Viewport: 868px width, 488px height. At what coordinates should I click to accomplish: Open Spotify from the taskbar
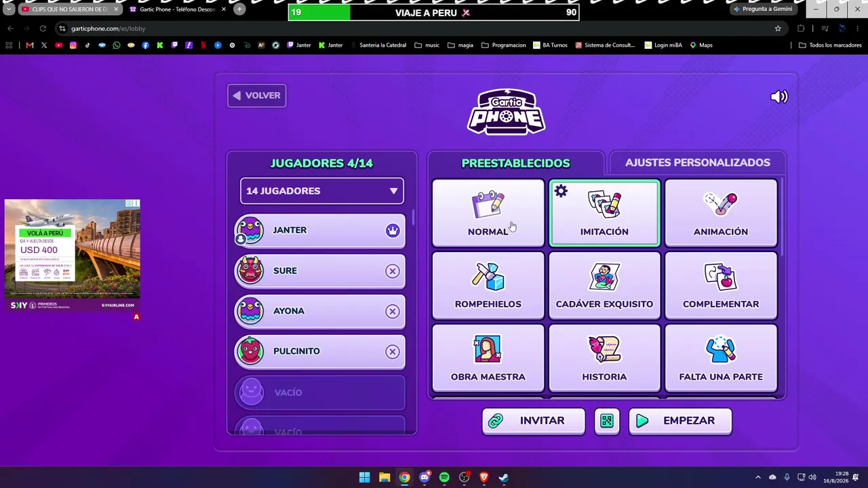pyautogui.click(x=444, y=477)
